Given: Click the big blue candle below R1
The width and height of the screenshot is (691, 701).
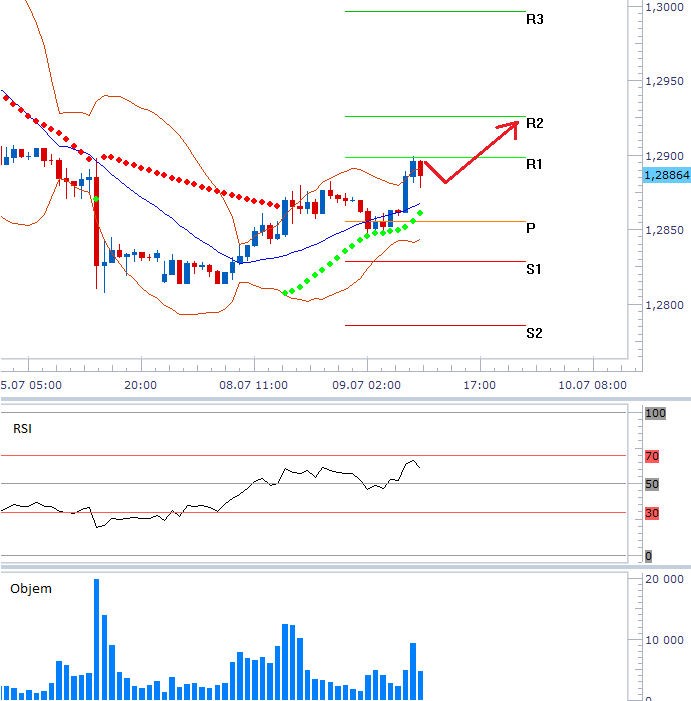Looking at the screenshot, I should coord(406,193).
